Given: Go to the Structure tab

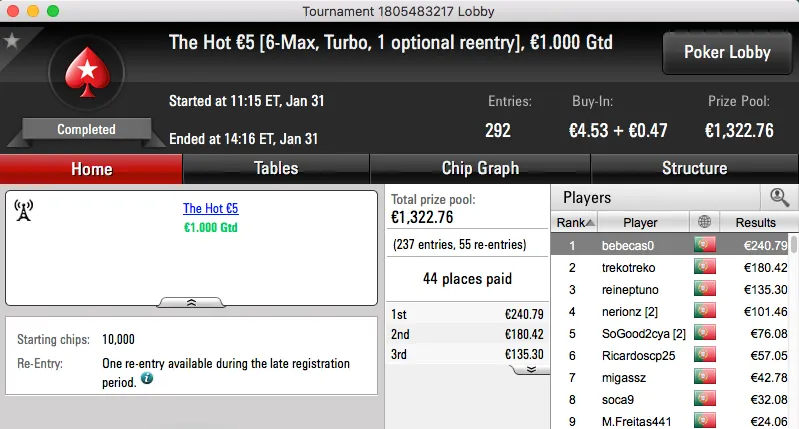Looking at the screenshot, I should (x=694, y=168).
